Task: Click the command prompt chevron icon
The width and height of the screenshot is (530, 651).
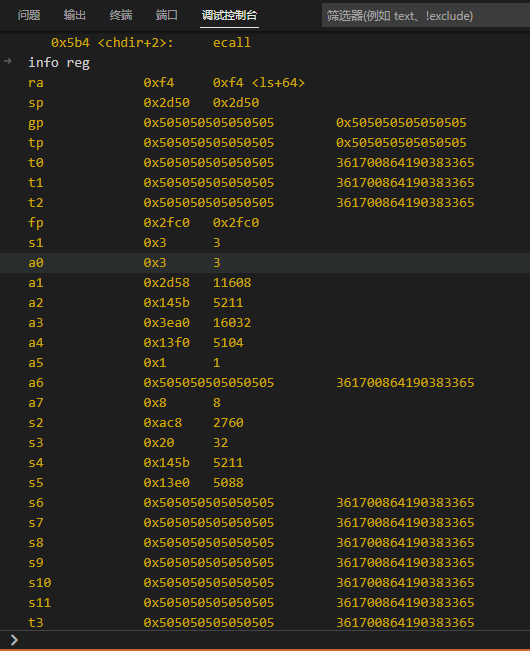Action: 14,640
